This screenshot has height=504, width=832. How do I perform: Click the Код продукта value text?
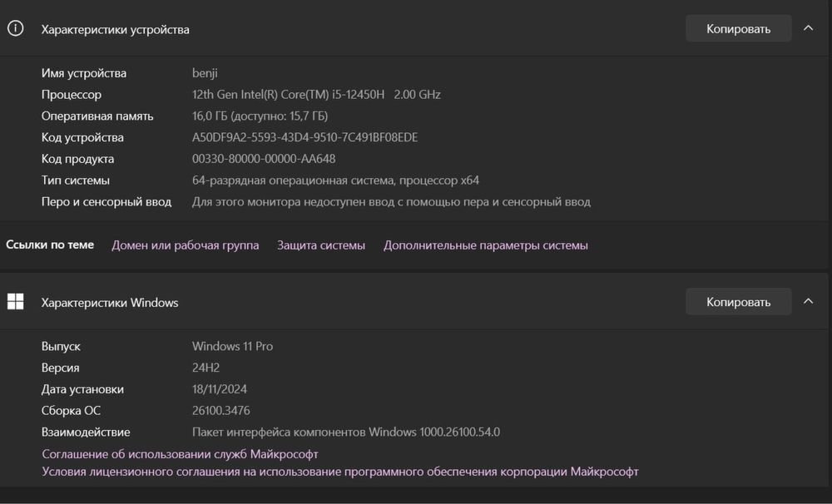264,159
